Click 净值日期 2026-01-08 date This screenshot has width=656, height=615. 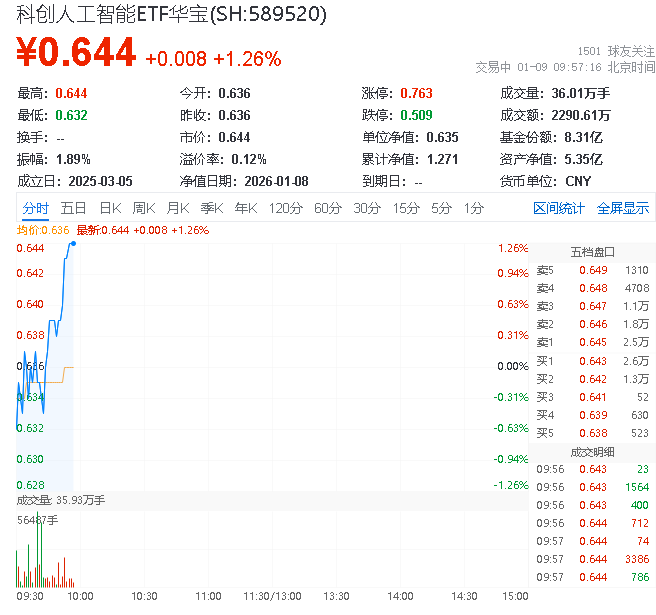[x=277, y=181]
